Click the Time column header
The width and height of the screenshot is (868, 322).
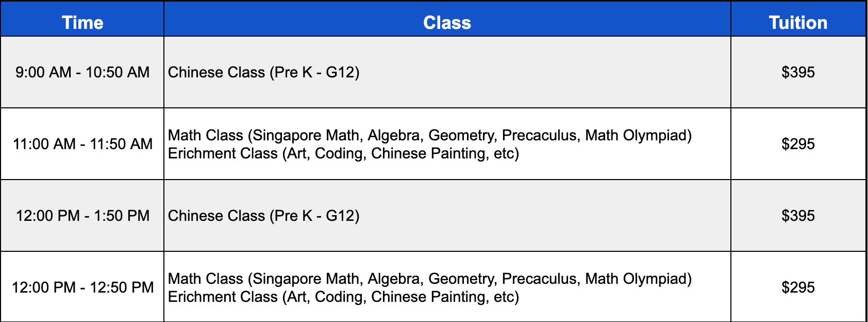pyautogui.click(x=82, y=23)
